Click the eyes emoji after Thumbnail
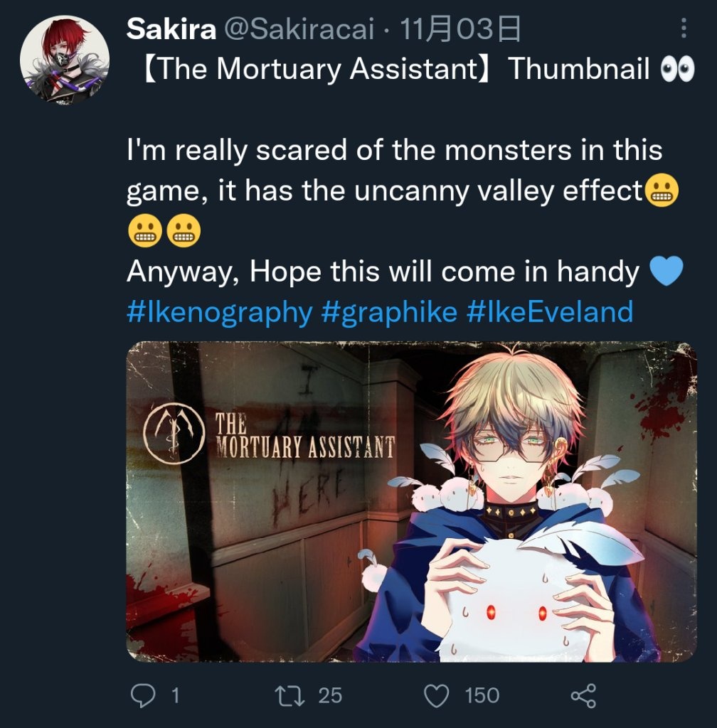 click(x=678, y=69)
